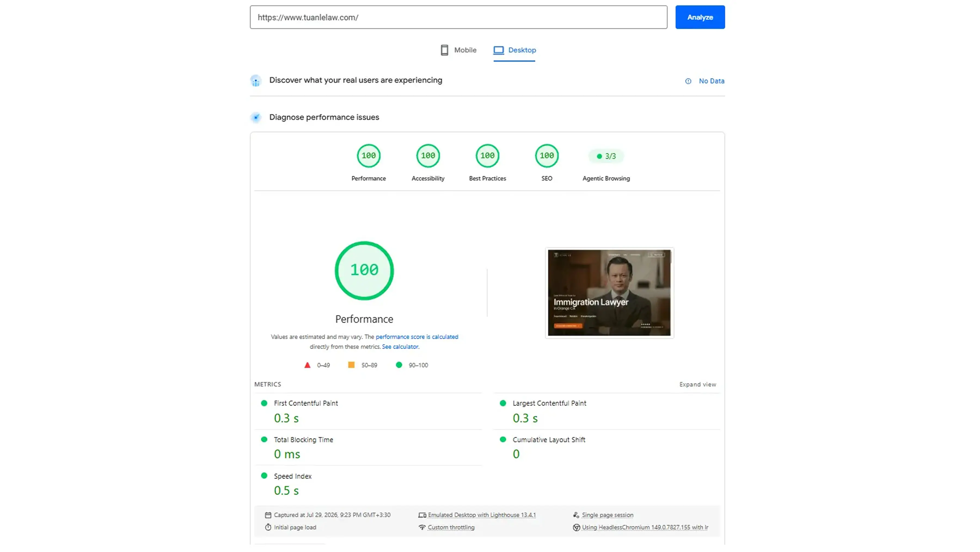Click the First Contentful Paint label
Screen dimensions: 980x552
305,403
